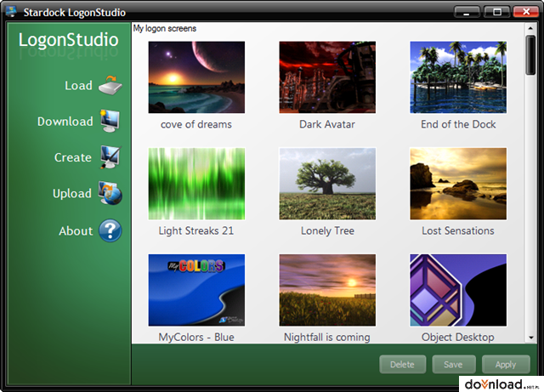This screenshot has width=544, height=392.
Task: Open the Create menu label
Action: [73, 157]
